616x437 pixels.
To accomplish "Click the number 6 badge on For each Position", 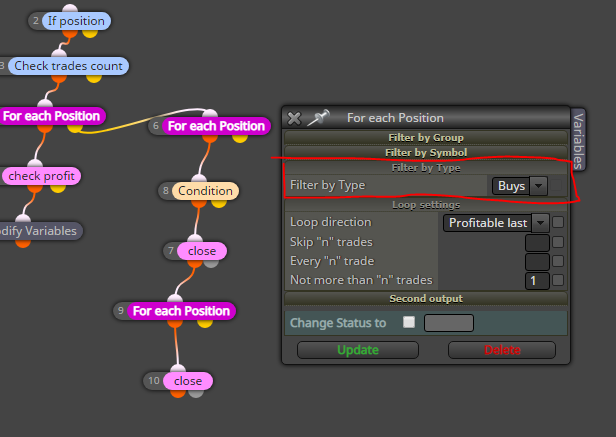I will click(156, 126).
